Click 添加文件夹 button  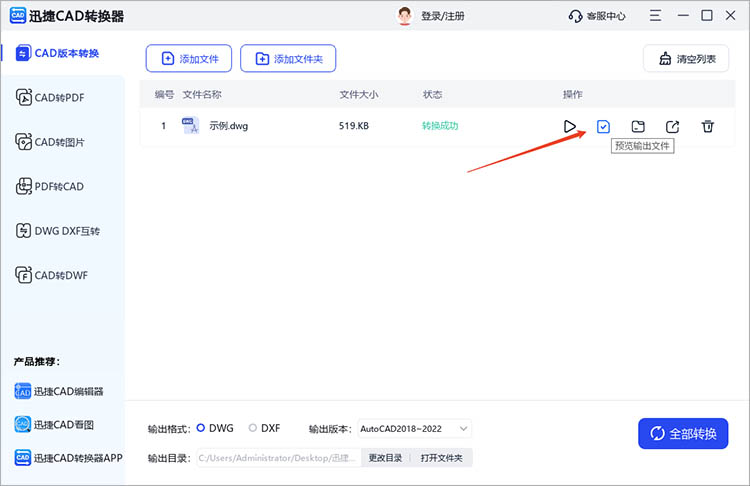(x=288, y=58)
